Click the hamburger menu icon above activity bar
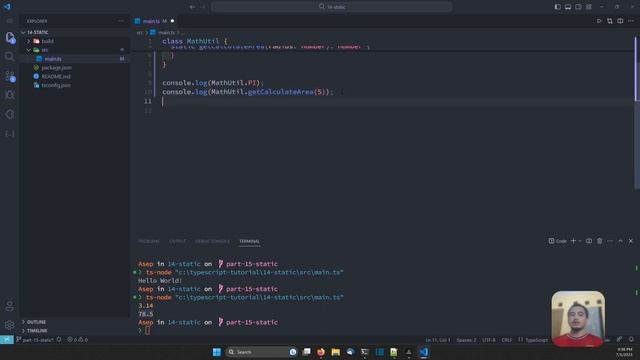640x360 pixels. 10,21
